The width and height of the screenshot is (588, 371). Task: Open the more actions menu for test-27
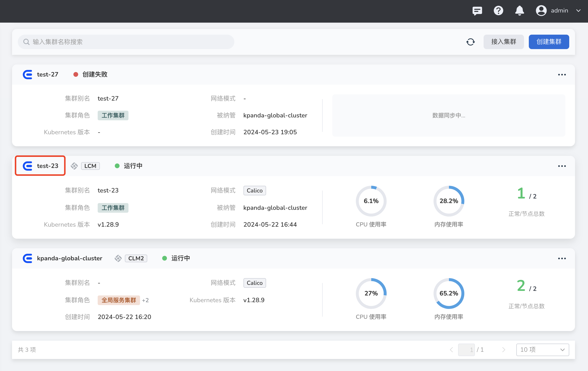(562, 75)
